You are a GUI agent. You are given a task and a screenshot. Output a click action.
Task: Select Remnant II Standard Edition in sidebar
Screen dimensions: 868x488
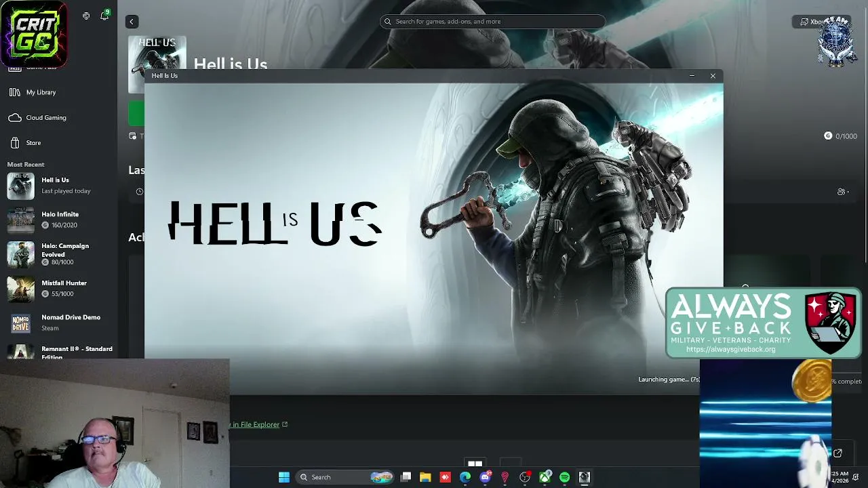(59, 352)
